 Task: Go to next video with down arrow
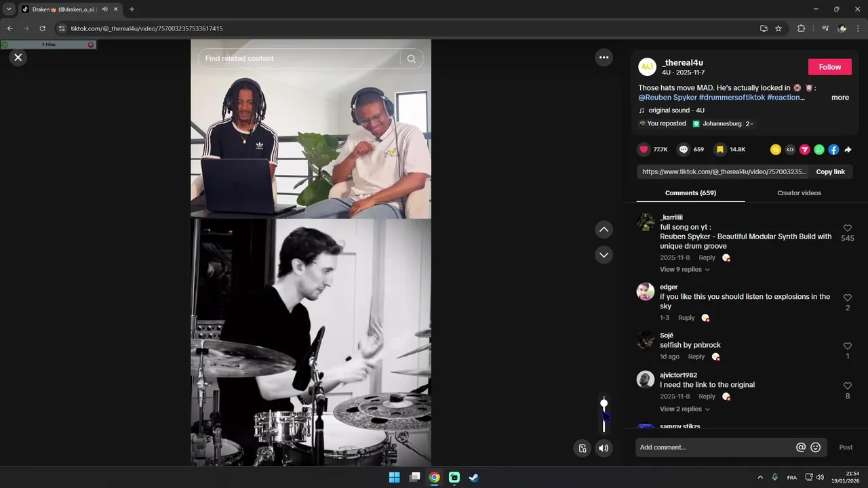pyautogui.click(x=604, y=255)
